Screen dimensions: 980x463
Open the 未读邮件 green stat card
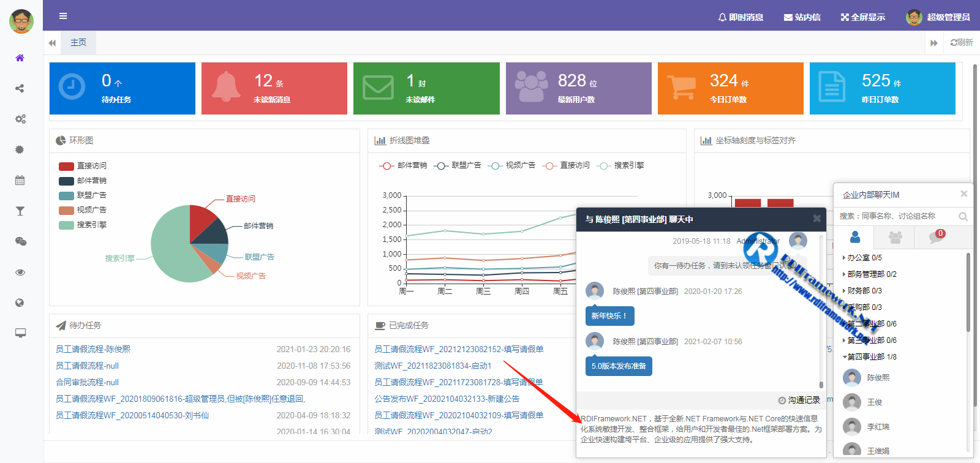[x=426, y=88]
